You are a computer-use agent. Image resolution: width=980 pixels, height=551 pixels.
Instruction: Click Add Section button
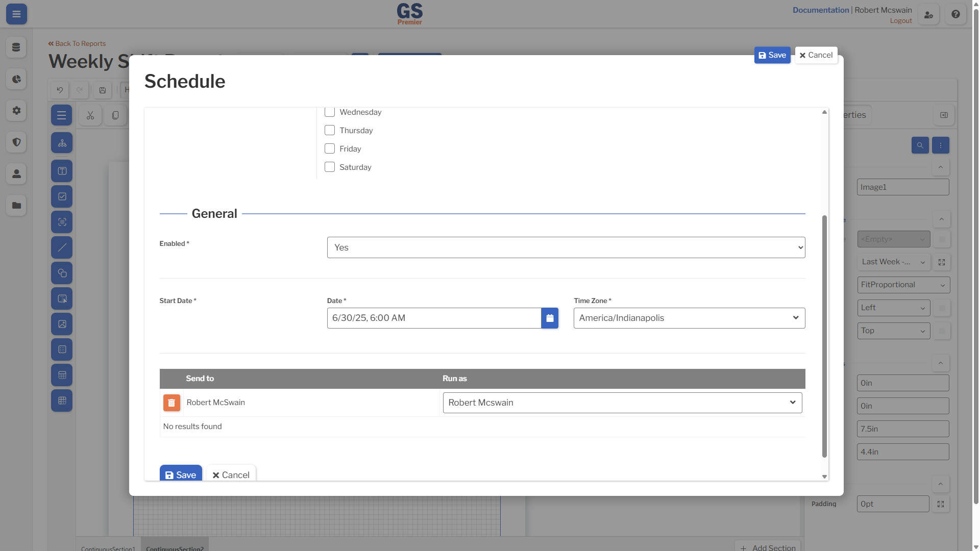tap(768, 547)
